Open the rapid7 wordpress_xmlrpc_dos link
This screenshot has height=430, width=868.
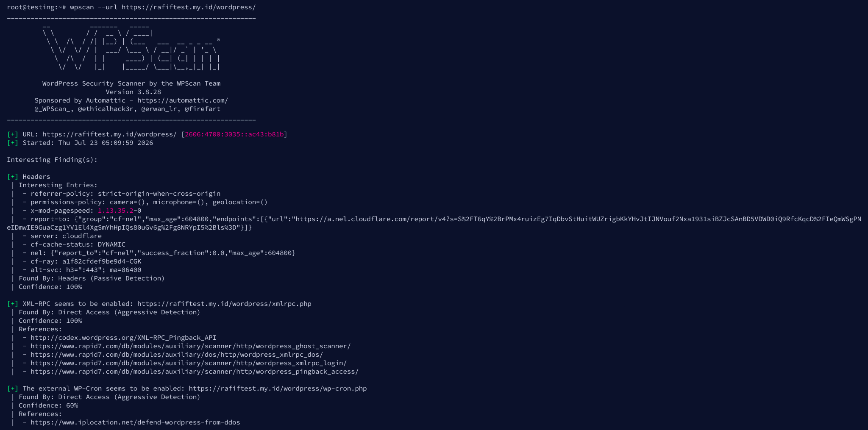tap(177, 355)
